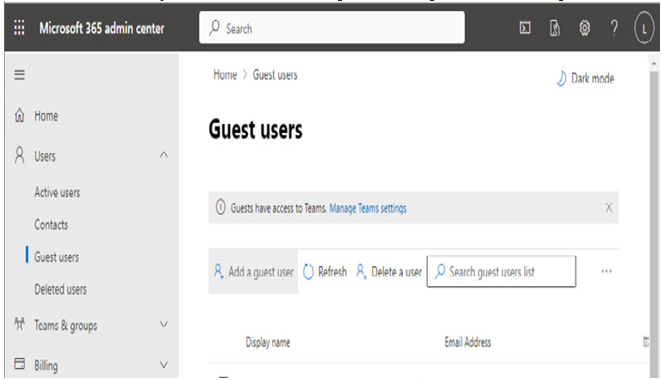Click the Add a guest user button
663x380 pixels.
(253, 271)
